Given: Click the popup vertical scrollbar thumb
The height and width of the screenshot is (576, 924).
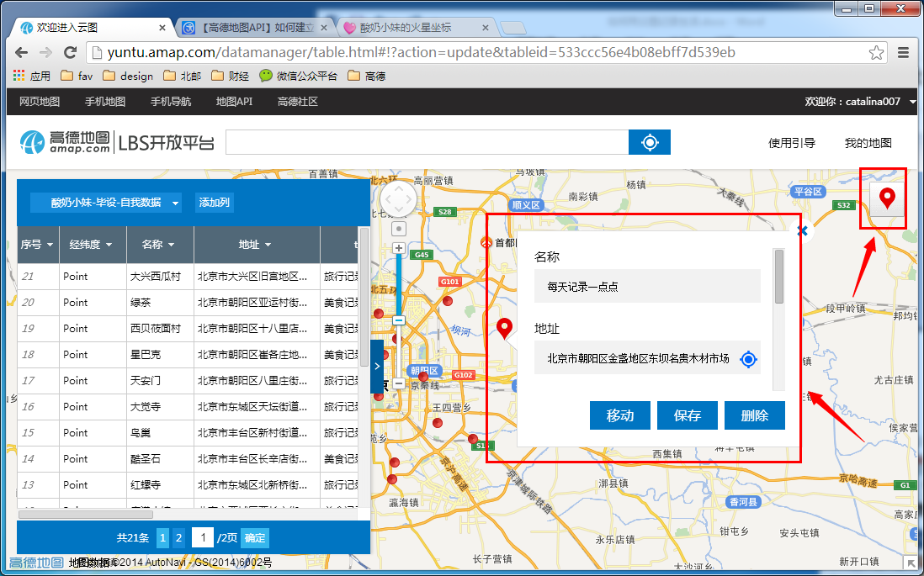Looking at the screenshot, I should coord(779,276).
